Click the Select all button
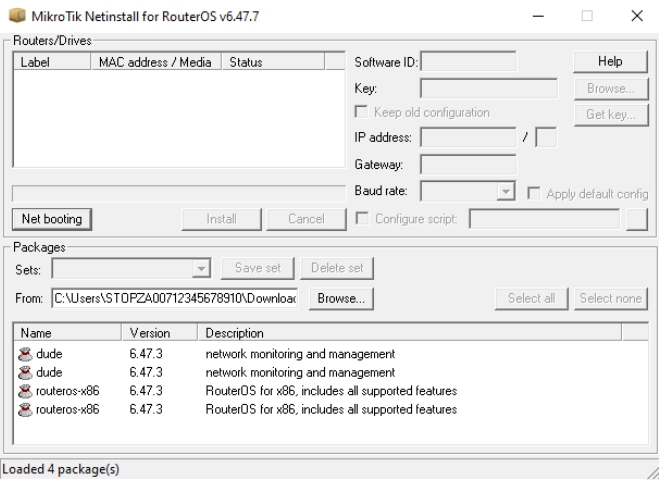 [531, 299]
